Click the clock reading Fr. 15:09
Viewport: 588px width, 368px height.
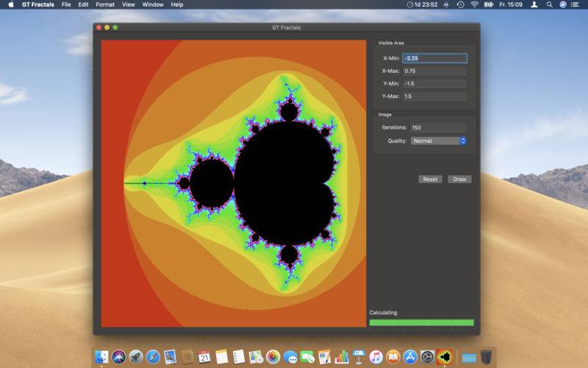[510, 4]
